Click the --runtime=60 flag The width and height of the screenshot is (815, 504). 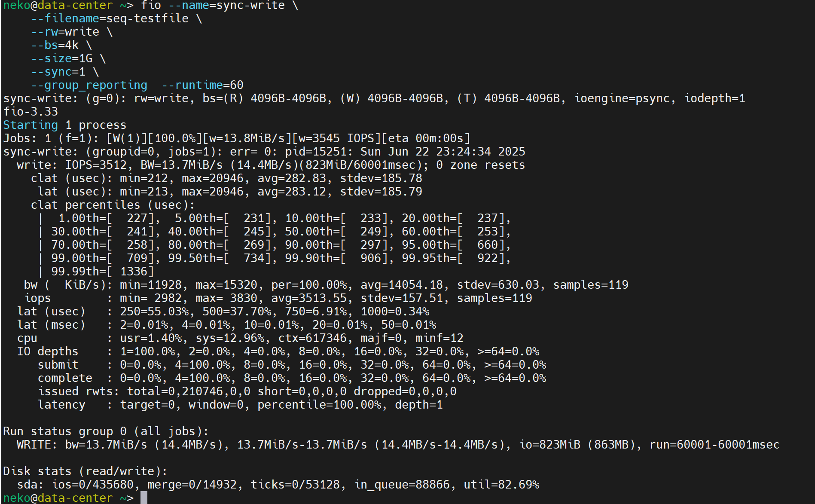coord(202,85)
